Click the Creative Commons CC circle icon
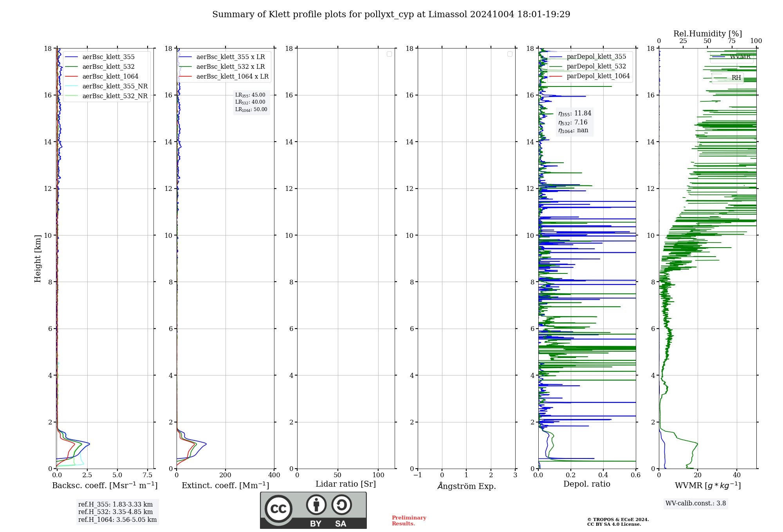Viewport: 783px width, 532px height. pyautogui.click(x=278, y=509)
